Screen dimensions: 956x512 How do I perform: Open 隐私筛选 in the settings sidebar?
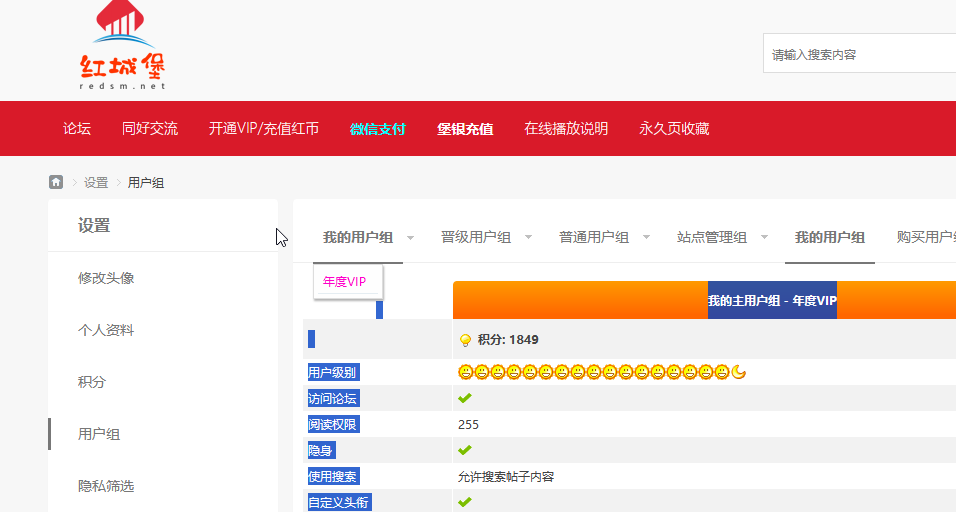point(106,486)
